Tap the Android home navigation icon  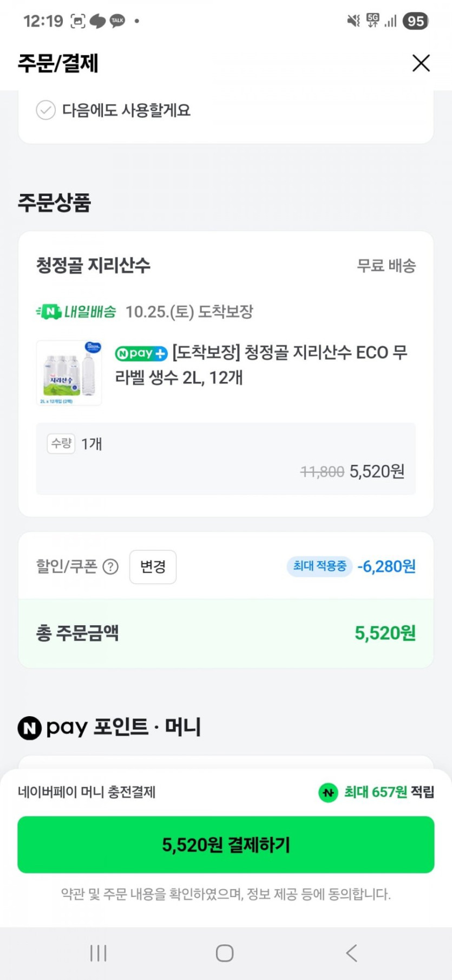point(225,953)
